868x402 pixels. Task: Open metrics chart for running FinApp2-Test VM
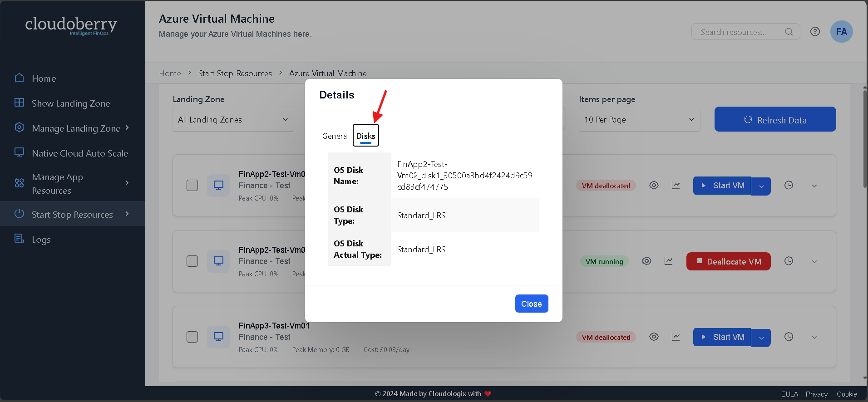pos(668,261)
